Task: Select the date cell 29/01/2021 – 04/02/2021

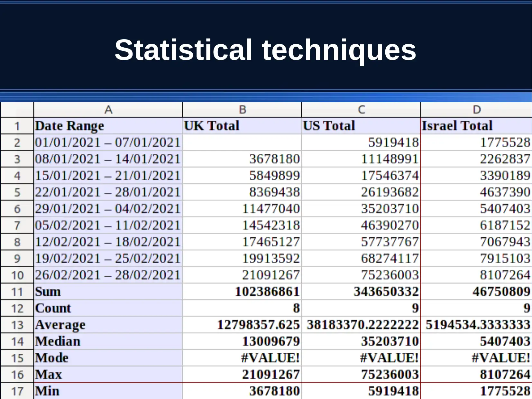Action: (x=108, y=209)
